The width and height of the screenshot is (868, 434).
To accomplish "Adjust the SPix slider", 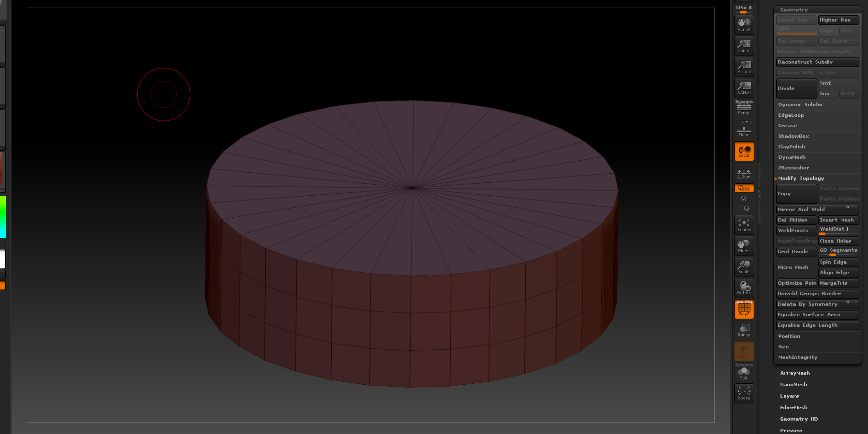I will [744, 9].
